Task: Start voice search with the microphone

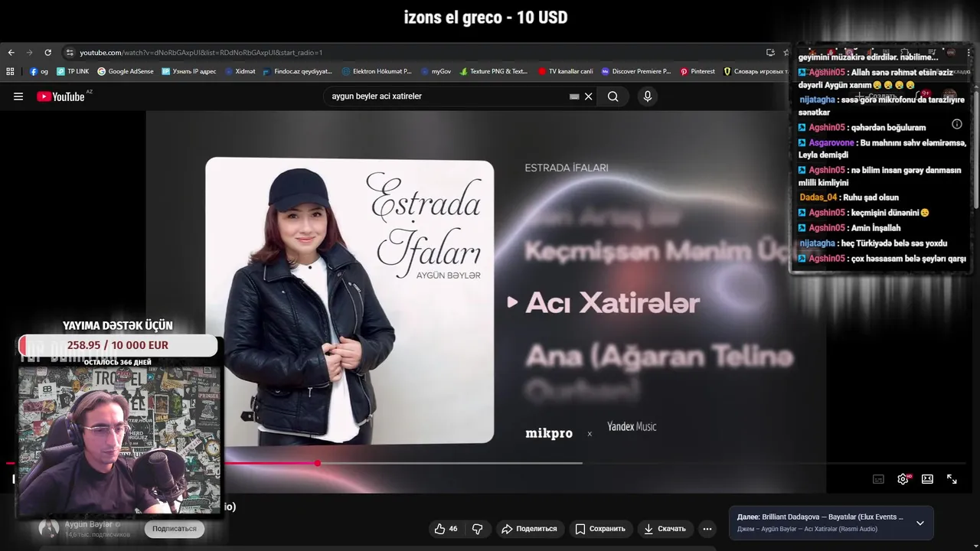Action: coord(648,96)
